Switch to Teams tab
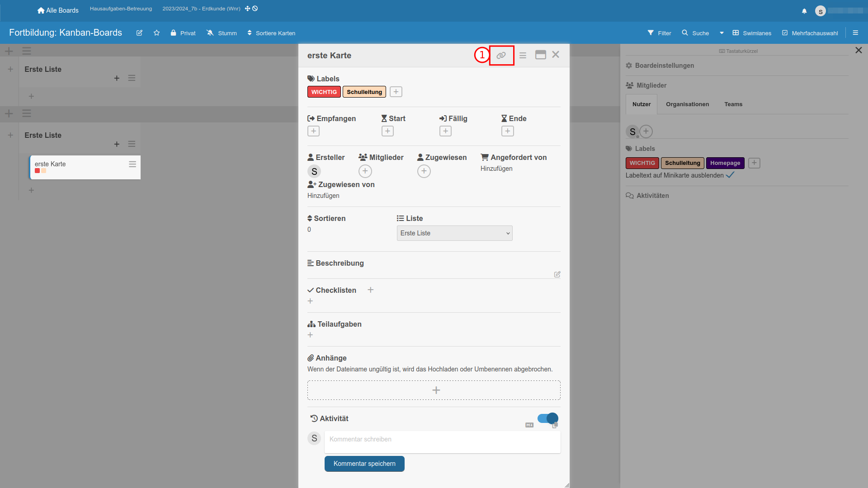This screenshot has width=868, height=488. click(x=733, y=104)
